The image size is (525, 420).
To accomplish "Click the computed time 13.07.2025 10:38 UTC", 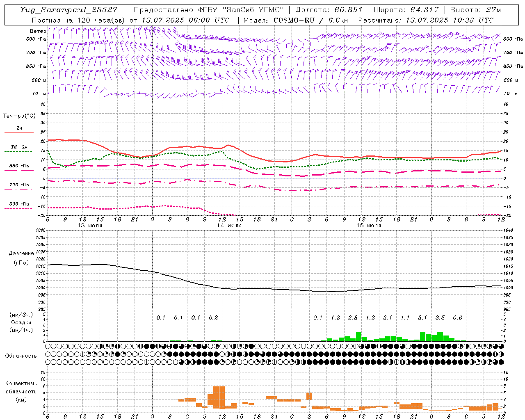I will [x=450, y=20].
